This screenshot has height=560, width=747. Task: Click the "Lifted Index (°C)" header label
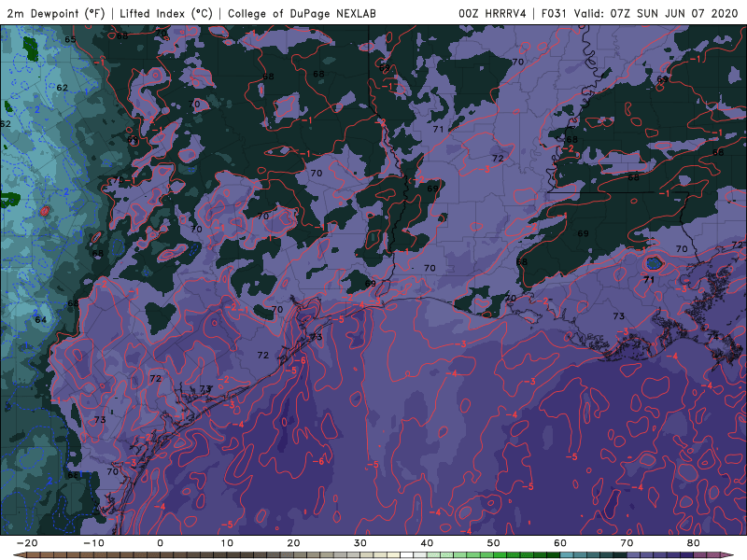point(166,13)
